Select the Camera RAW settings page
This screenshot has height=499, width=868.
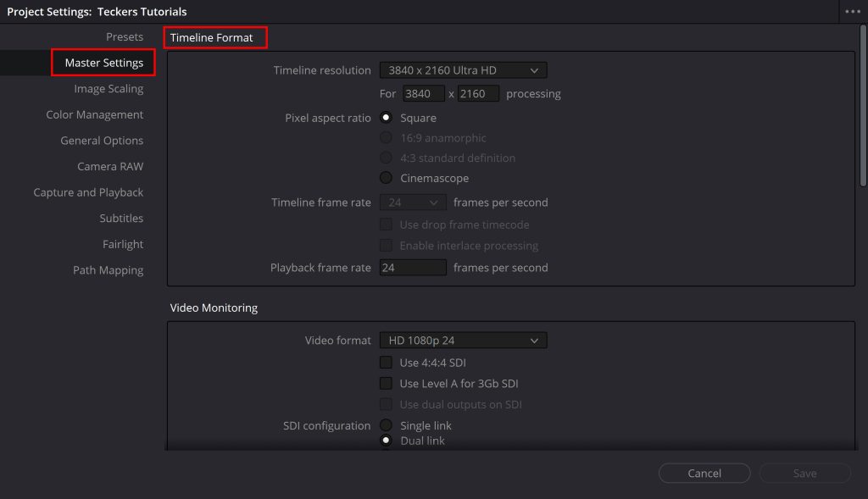point(111,166)
